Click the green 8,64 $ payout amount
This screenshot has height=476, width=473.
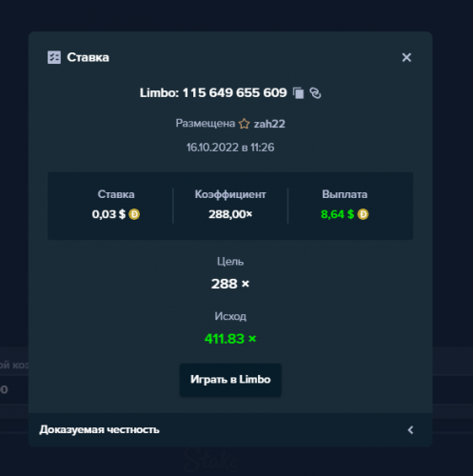pyautogui.click(x=337, y=214)
